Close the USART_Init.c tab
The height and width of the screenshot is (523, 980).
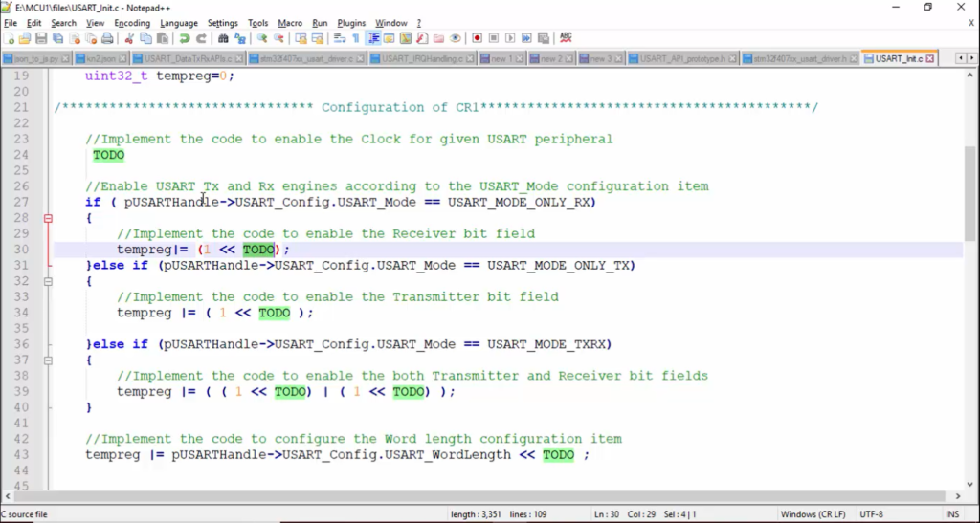[930, 58]
